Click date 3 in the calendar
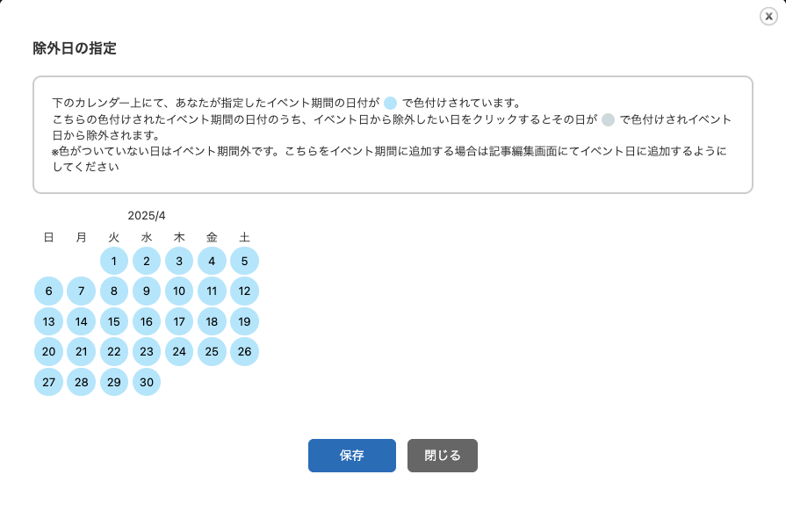Image resolution: width=786 pixels, height=532 pixels. click(179, 261)
